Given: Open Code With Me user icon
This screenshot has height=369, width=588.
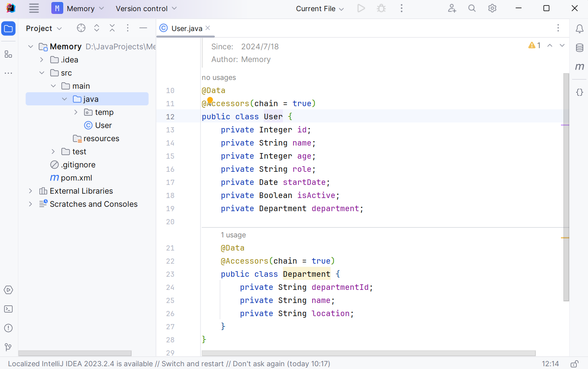Looking at the screenshot, I should [452, 8].
